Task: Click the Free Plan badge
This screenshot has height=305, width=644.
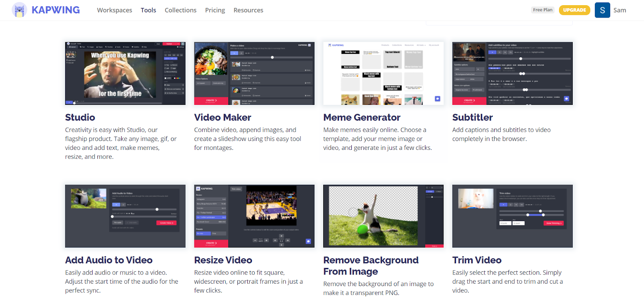Action: click(x=543, y=10)
